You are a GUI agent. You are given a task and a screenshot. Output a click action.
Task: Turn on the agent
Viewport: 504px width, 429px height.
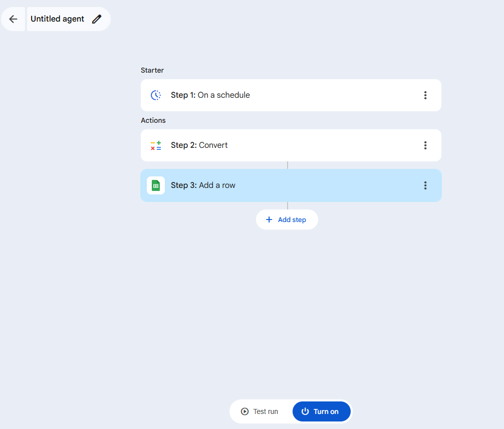point(322,411)
